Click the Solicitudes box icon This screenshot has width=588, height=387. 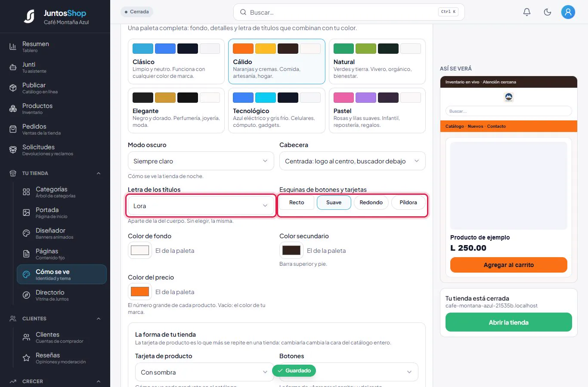13,150
